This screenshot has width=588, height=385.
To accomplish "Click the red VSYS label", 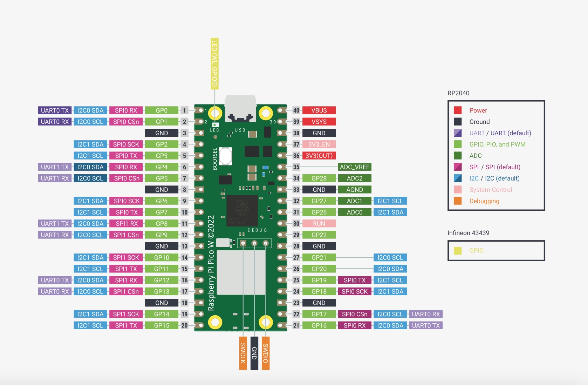I will 319,122.
